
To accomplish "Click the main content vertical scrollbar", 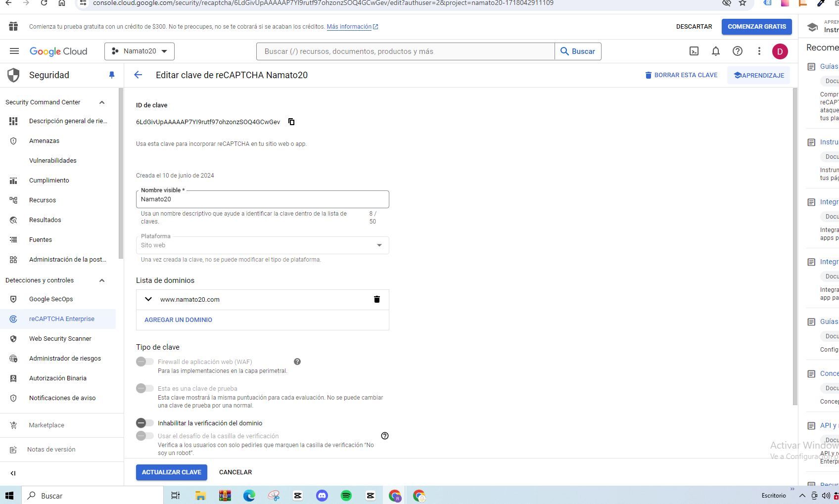I will pyautogui.click(x=795, y=246).
